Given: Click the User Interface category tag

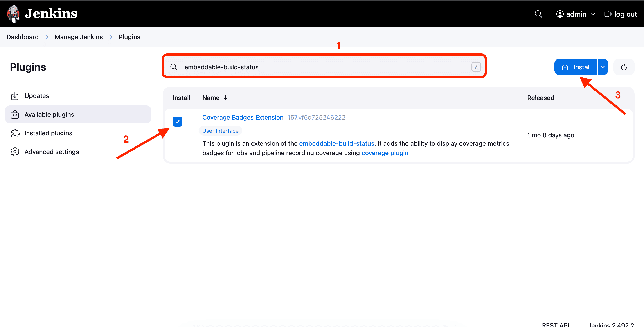Looking at the screenshot, I should click(x=220, y=131).
